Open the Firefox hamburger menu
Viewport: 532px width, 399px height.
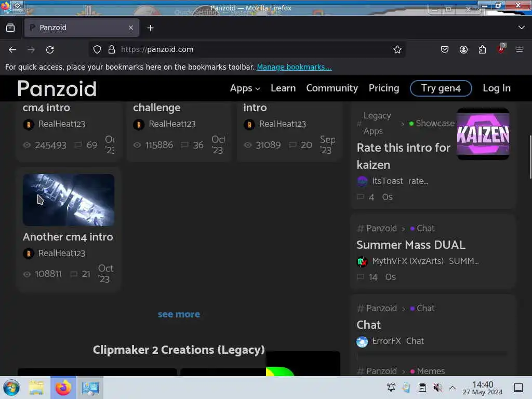tap(520, 49)
